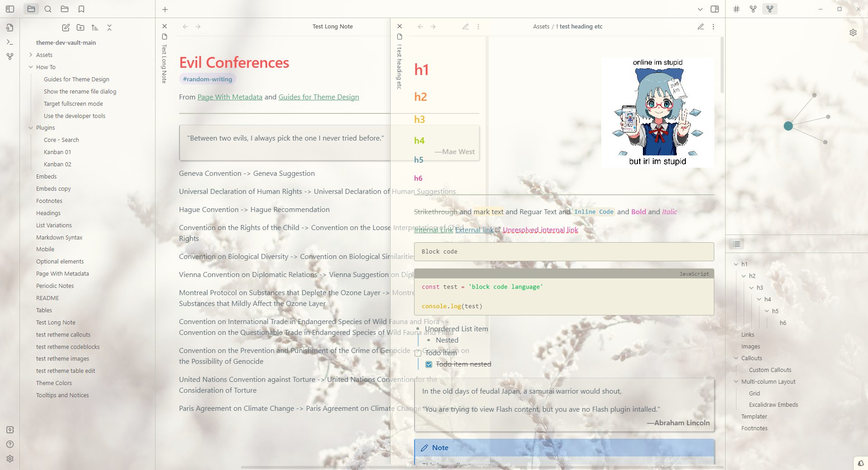Jump to Footnotes in the outline
This screenshot has width=868, height=470.
[x=754, y=428]
